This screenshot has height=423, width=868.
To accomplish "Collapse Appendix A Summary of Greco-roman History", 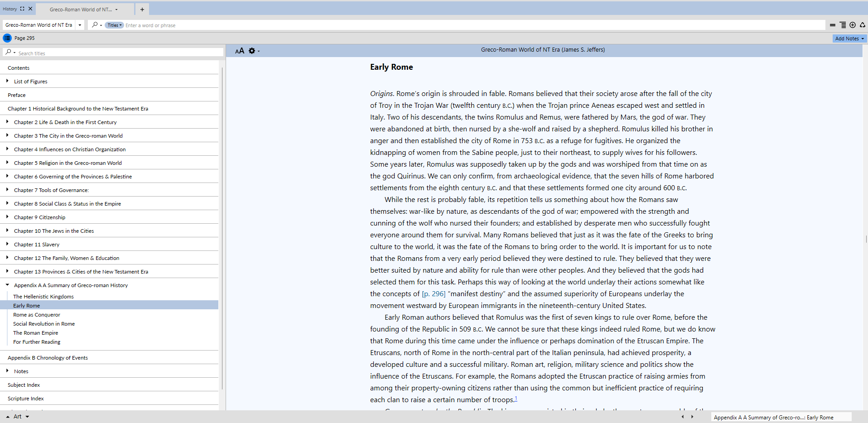I will pos(7,285).
